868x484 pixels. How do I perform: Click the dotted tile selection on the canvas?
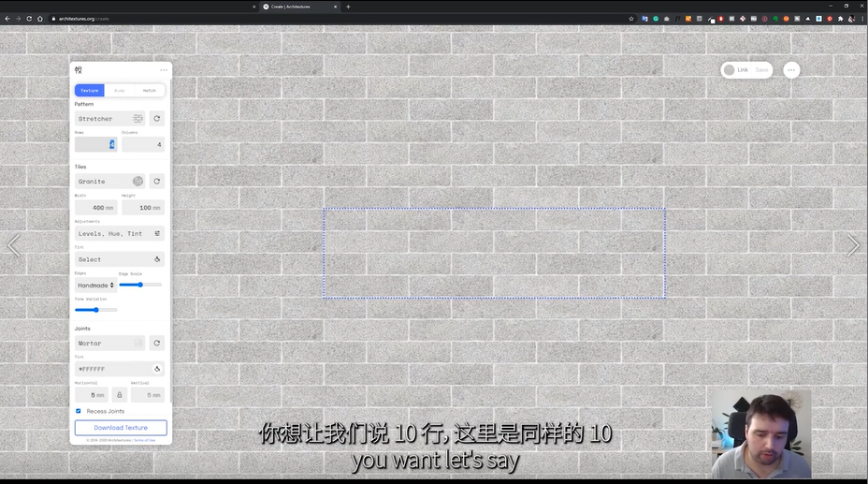pos(495,253)
